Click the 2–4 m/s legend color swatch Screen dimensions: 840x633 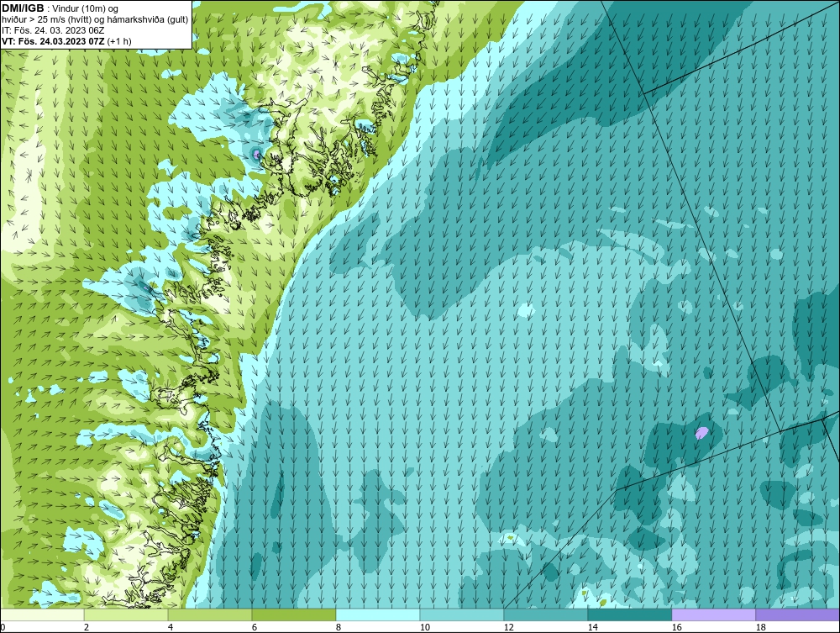click(x=126, y=615)
